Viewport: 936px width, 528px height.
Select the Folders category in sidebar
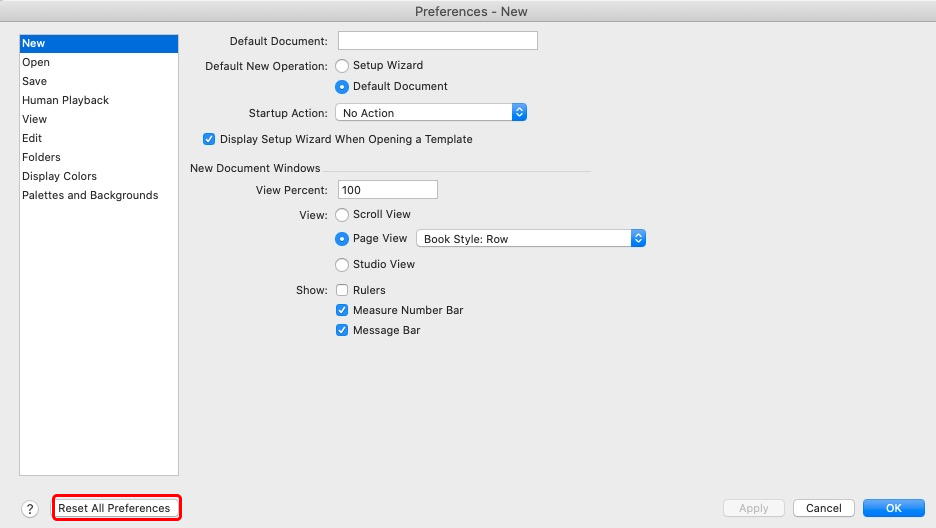42,157
